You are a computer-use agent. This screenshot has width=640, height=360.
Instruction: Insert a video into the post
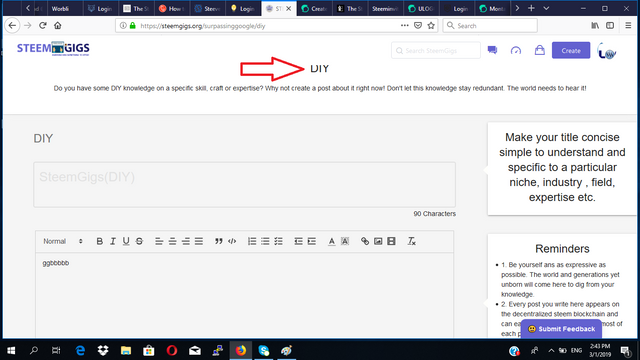391,241
